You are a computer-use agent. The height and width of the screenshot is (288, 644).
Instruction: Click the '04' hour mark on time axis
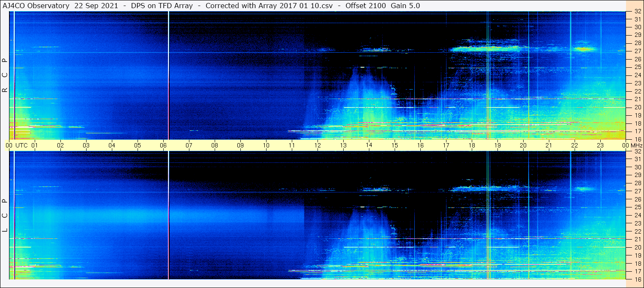[112, 145]
